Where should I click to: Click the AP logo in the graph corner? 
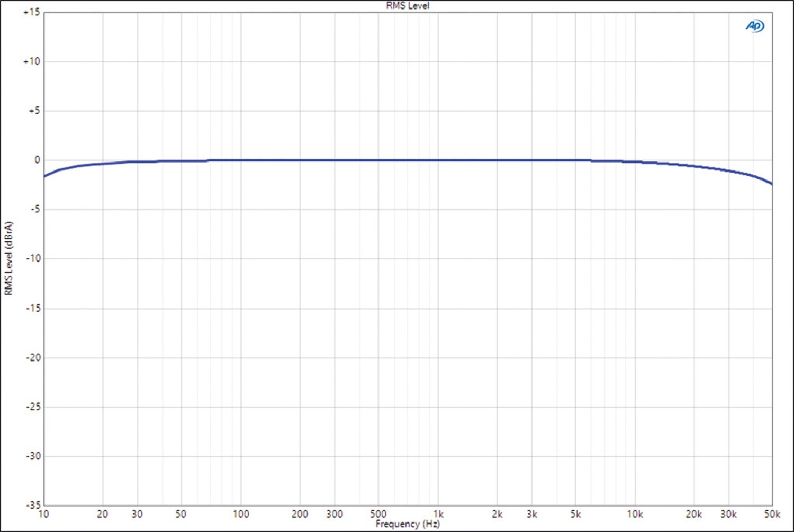click(x=755, y=26)
